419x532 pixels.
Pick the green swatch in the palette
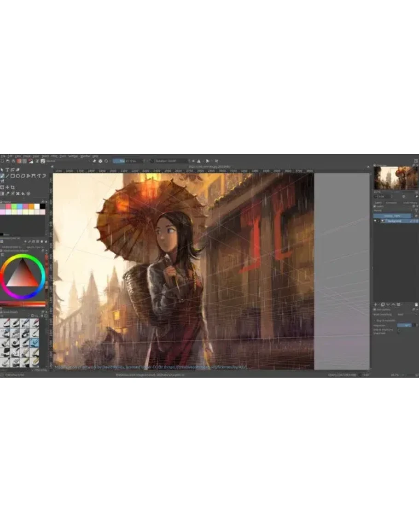tap(14, 207)
